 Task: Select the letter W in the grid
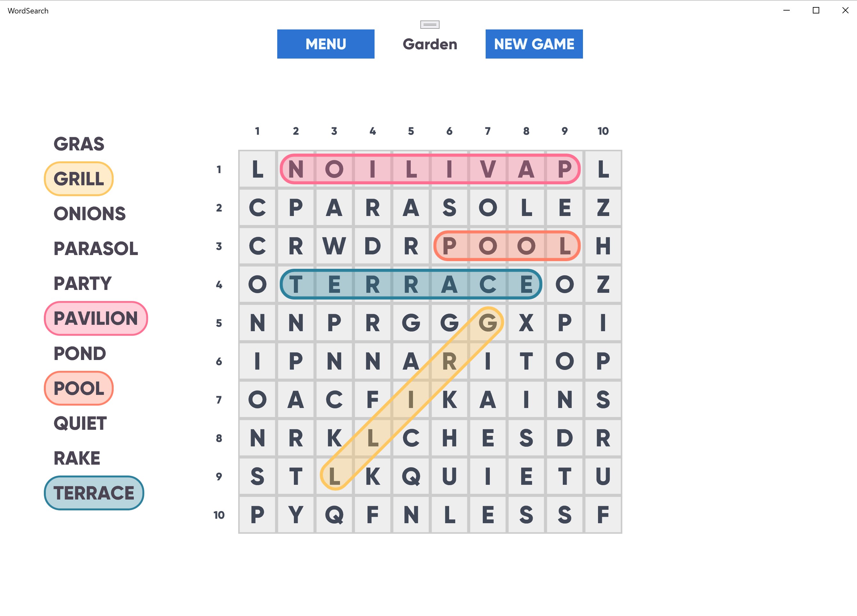tap(334, 246)
